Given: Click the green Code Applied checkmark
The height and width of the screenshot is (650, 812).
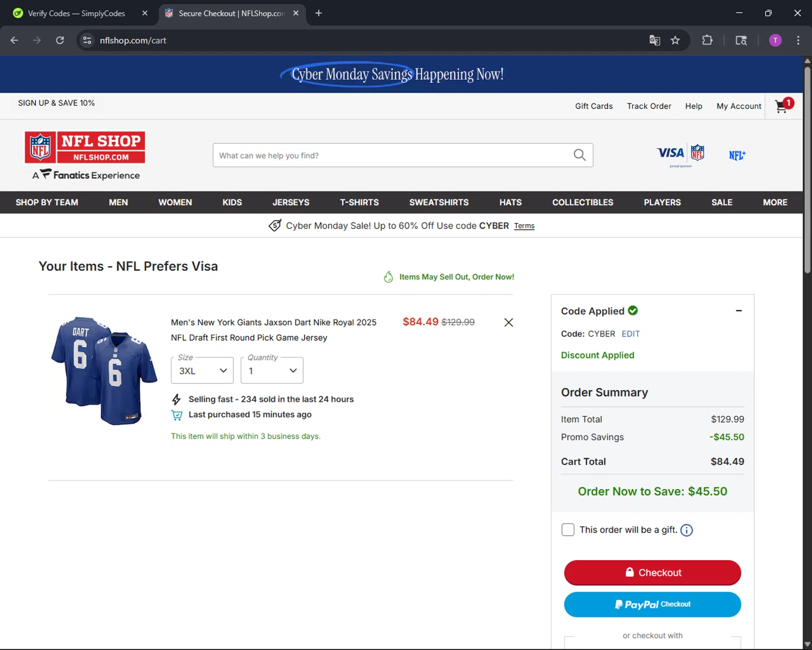Looking at the screenshot, I should tap(633, 310).
